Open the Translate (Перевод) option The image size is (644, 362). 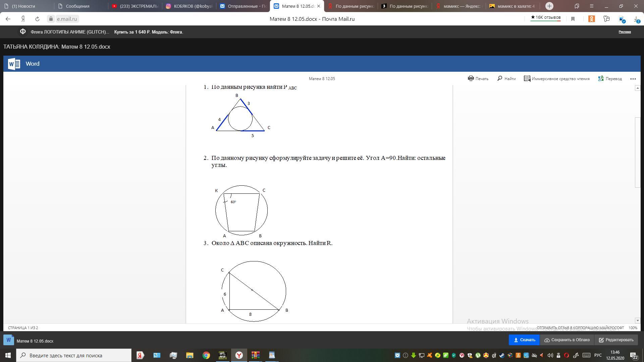(610, 78)
